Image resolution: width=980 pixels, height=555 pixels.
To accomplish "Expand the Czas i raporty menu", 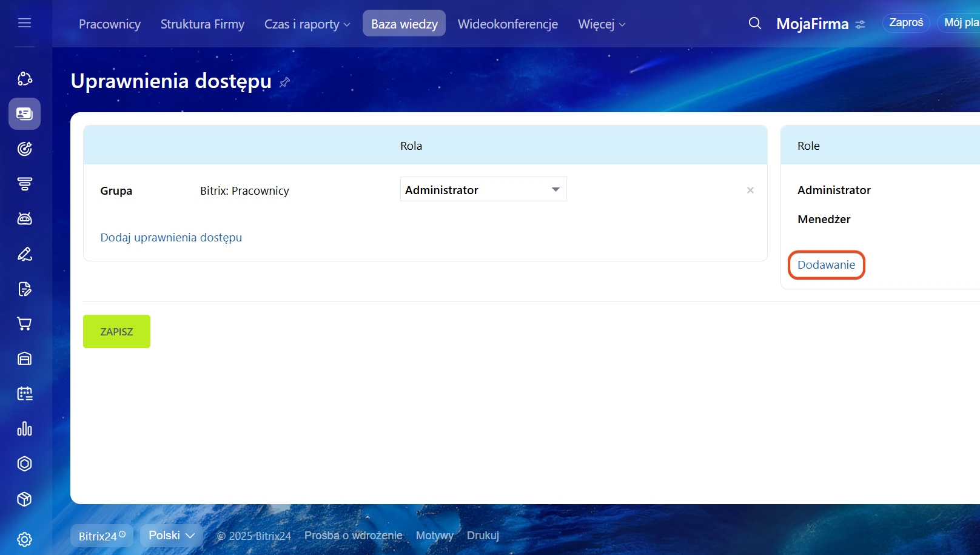I will (307, 24).
